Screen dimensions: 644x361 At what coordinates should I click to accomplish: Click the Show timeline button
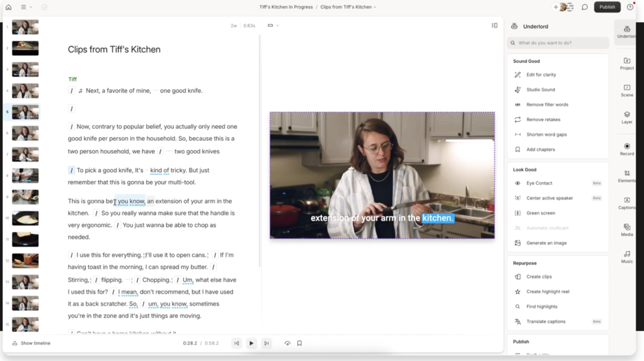(x=31, y=343)
